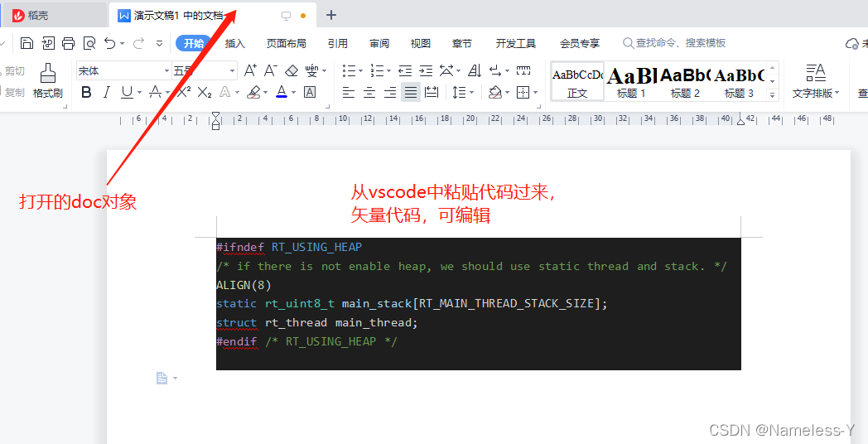Screen dimensions: 868x444
Task: Apply strikethrough formatting icon
Action: pos(156,92)
